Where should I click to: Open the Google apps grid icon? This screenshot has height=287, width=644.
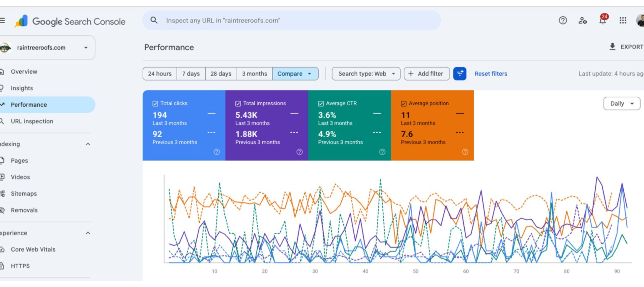[623, 20]
